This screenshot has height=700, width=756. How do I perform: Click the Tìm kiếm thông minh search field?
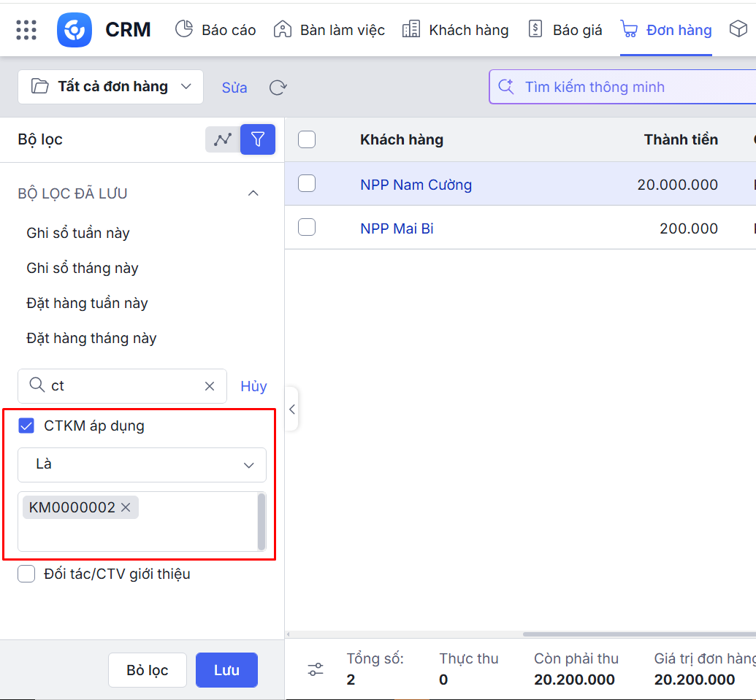pyautogui.click(x=621, y=87)
